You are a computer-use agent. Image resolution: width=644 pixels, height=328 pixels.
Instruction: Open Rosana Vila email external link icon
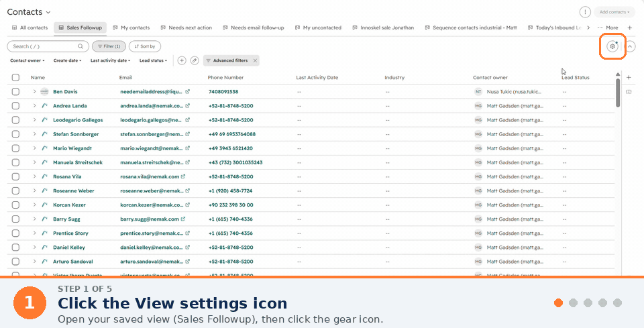click(x=183, y=176)
